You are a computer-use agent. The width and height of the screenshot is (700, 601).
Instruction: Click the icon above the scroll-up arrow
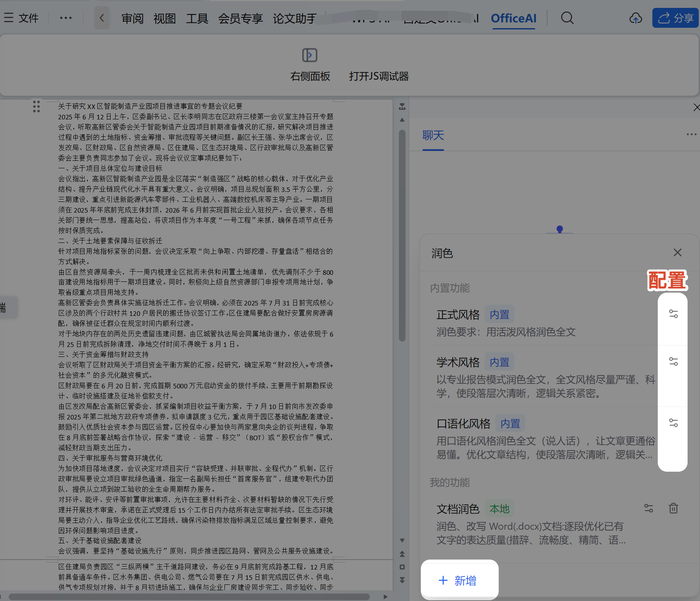click(x=402, y=107)
